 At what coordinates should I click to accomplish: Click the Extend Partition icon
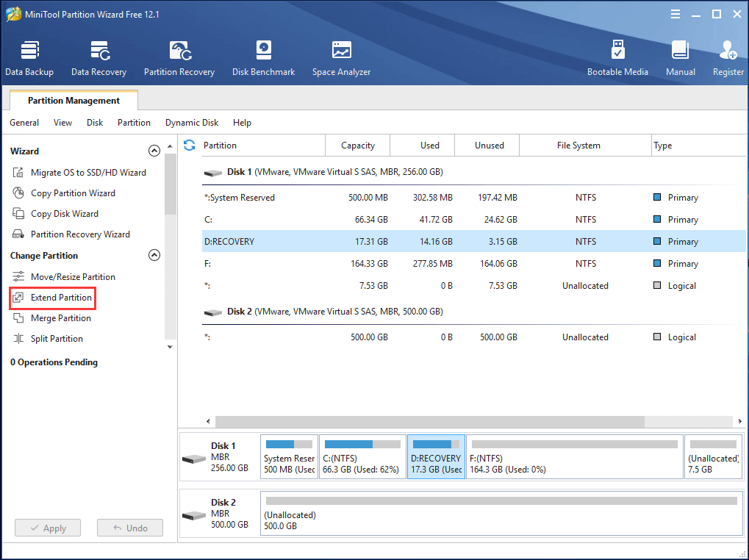coord(18,298)
